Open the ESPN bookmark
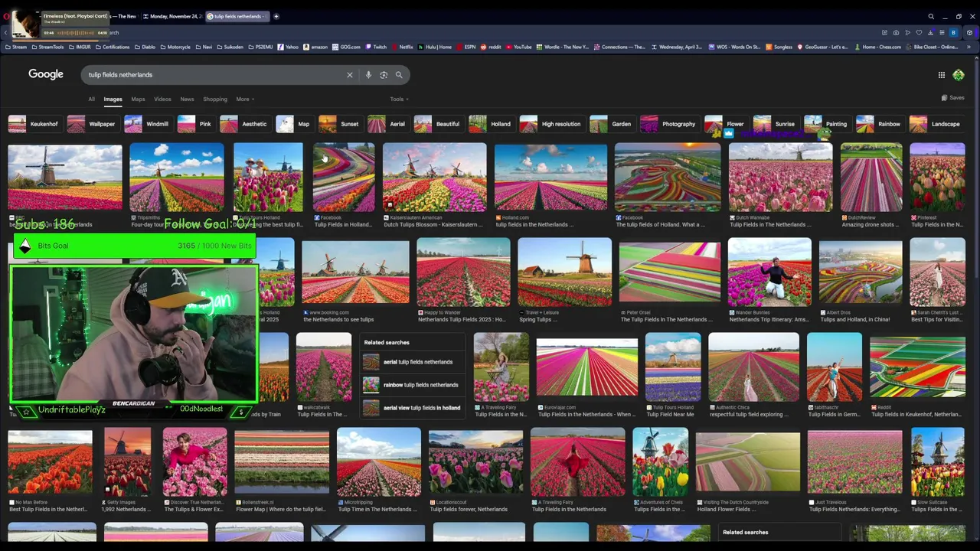The width and height of the screenshot is (980, 551). 466,47
